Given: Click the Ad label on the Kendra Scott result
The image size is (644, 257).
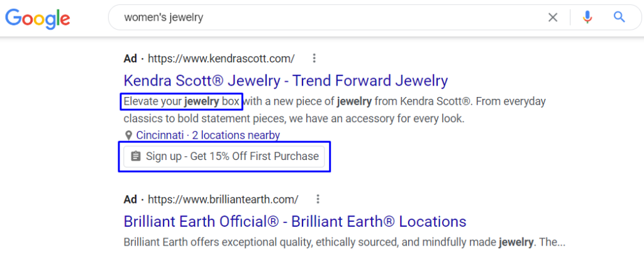Looking at the screenshot, I should click(130, 59).
